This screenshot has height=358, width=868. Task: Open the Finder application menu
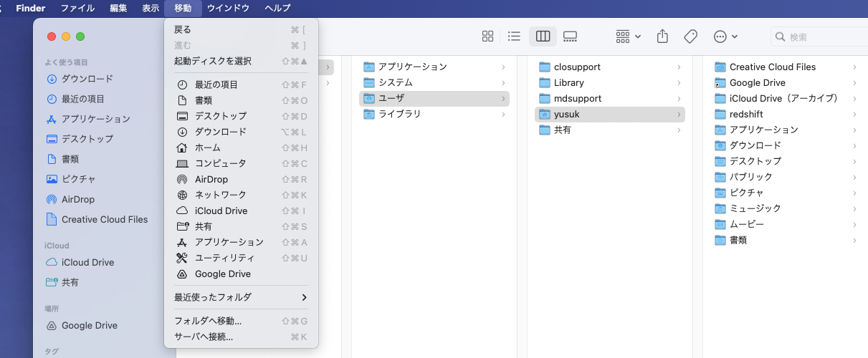point(31,8)
